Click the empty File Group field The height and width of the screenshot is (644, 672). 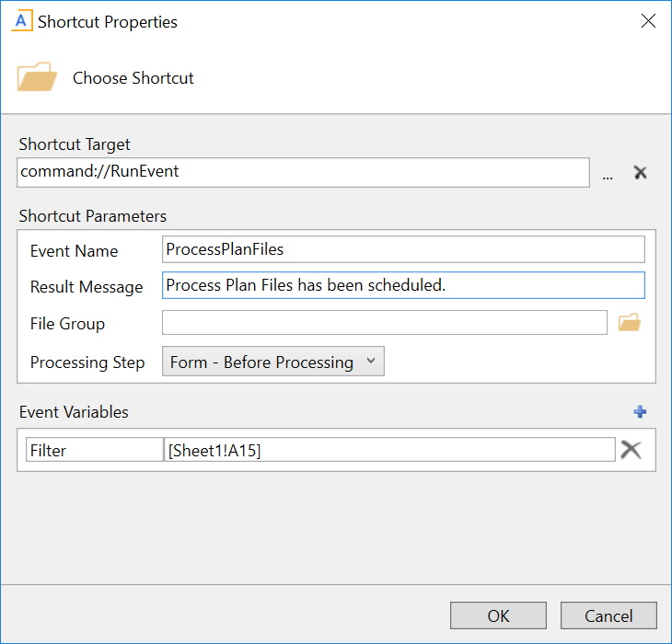[384, 323]
